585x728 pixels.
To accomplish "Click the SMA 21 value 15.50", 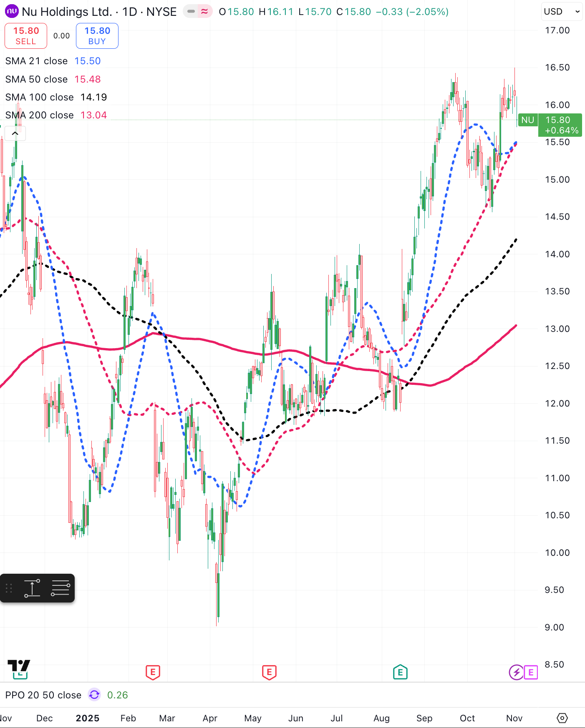I will click(88, 61).
